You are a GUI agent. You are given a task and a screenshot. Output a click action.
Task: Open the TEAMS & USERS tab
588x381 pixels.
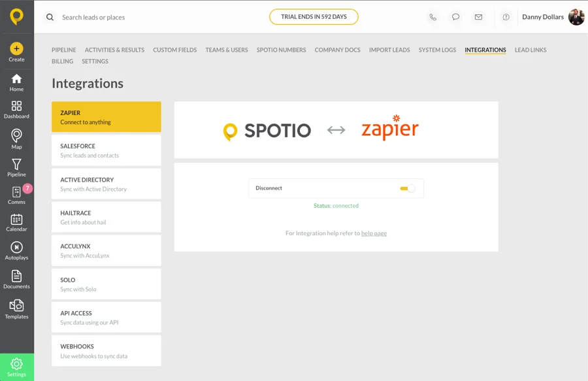227,50
